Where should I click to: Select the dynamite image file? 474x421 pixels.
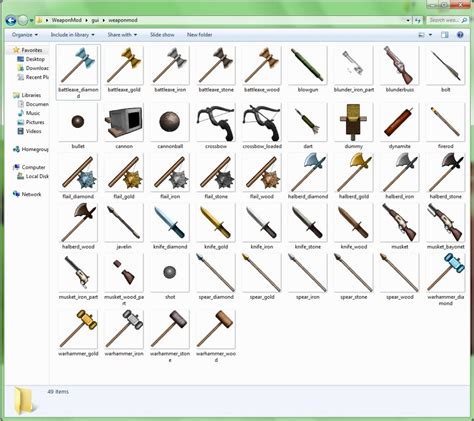[x=399, y=126]
